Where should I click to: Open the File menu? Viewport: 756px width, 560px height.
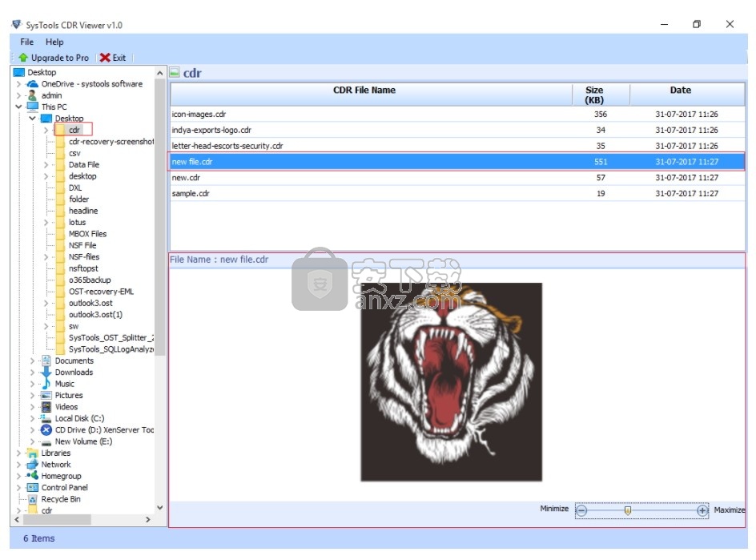click(x=27, y=42)
